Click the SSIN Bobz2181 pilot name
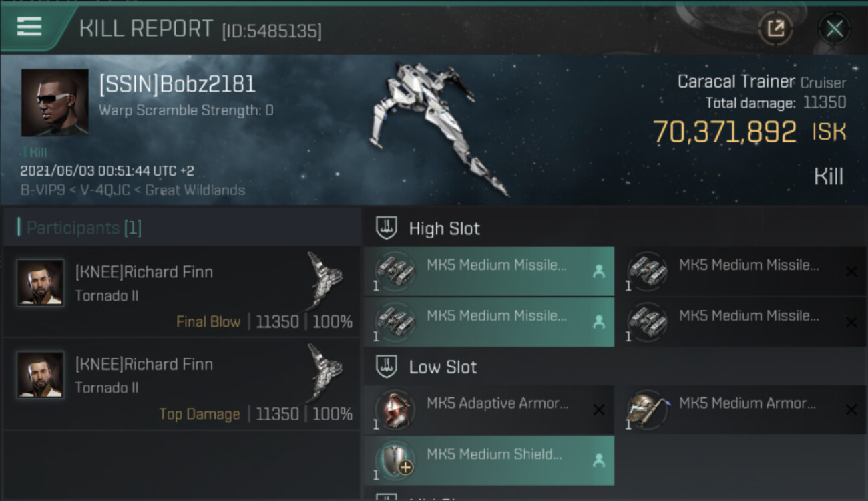 (177, 85)
